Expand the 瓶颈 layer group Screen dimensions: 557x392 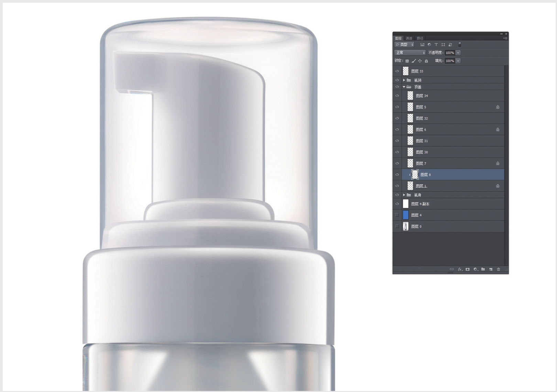[x=404, y=80]
